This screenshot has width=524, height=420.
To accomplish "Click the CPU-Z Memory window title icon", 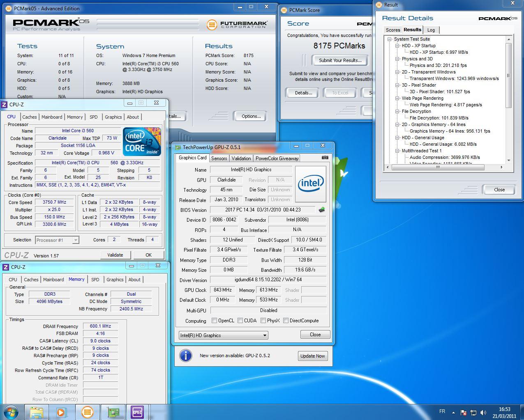I will tap(6, 267).
